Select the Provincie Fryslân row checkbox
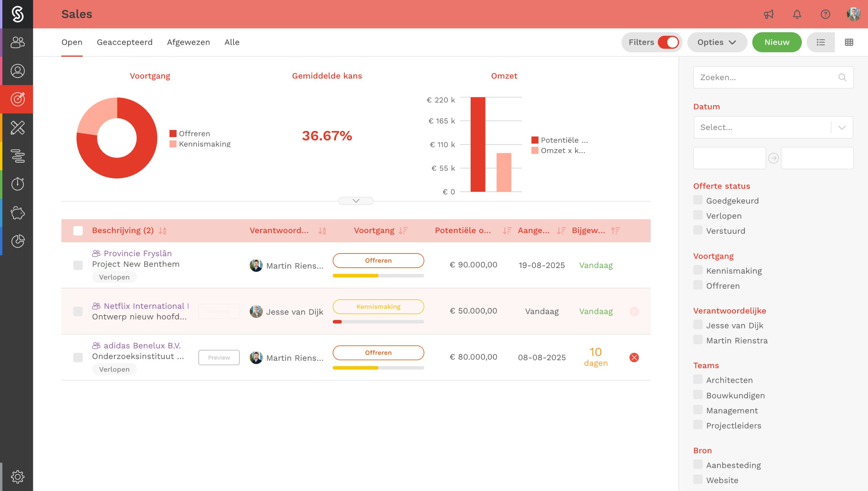This screenshot has width=868, height=491. point(78,265)
